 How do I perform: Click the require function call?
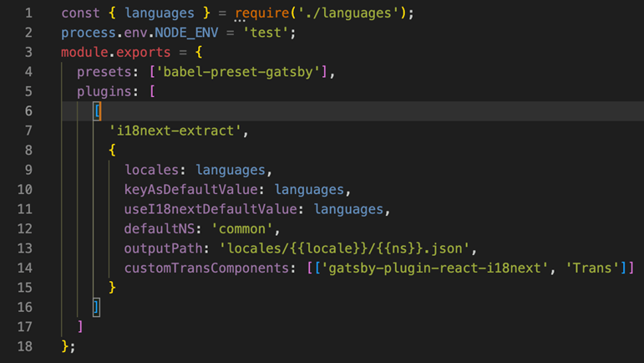(262, 13)
